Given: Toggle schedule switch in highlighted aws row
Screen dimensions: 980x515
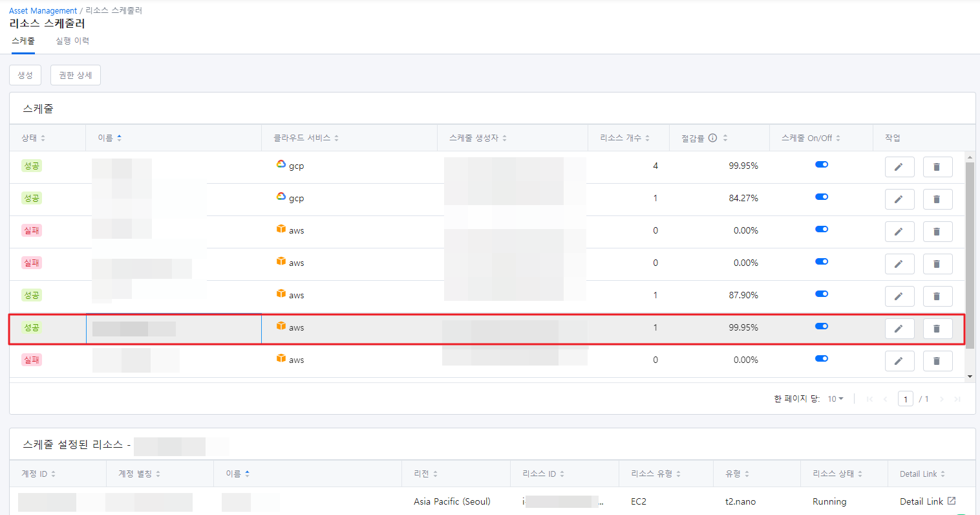Looking at the screenshot, I should coord(822,326).
